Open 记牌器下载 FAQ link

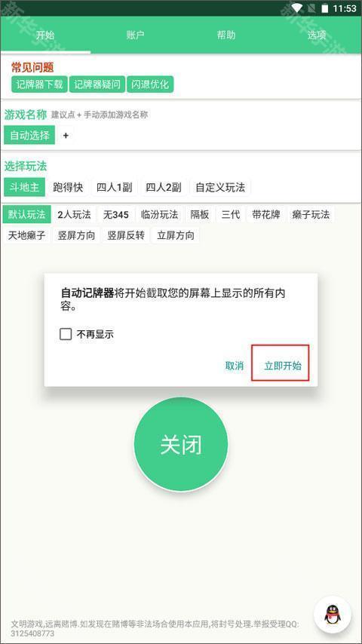(x=39, y=84)
